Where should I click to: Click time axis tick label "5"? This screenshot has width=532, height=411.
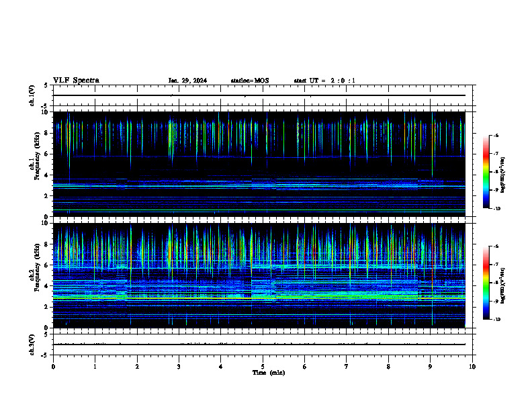263,367
